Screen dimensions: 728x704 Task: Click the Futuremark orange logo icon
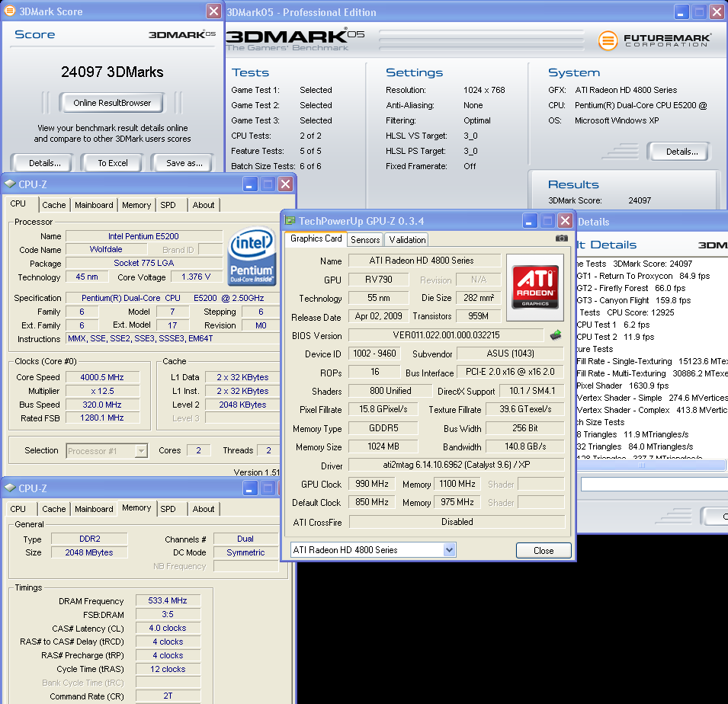(608, 40)
